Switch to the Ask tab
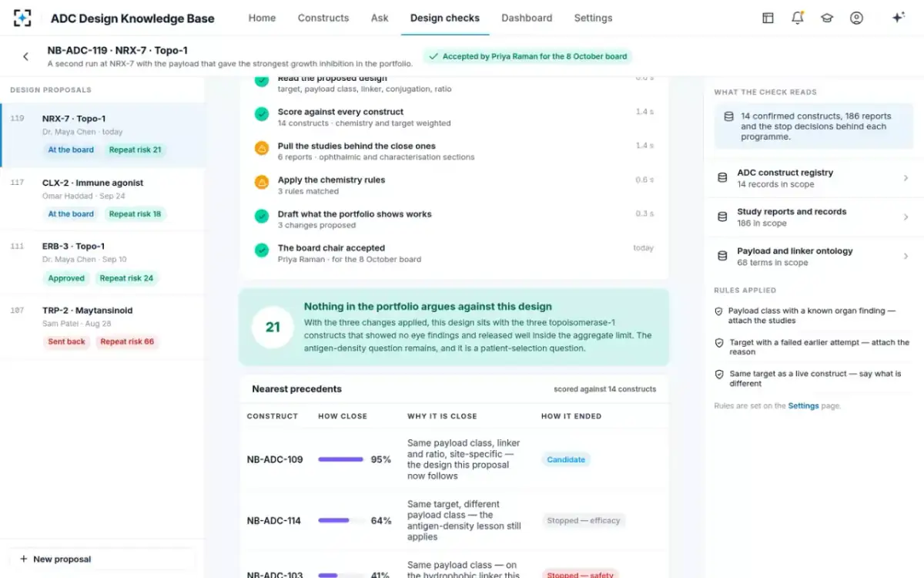This screenshot has height=578, width=924. click(380, 18)
